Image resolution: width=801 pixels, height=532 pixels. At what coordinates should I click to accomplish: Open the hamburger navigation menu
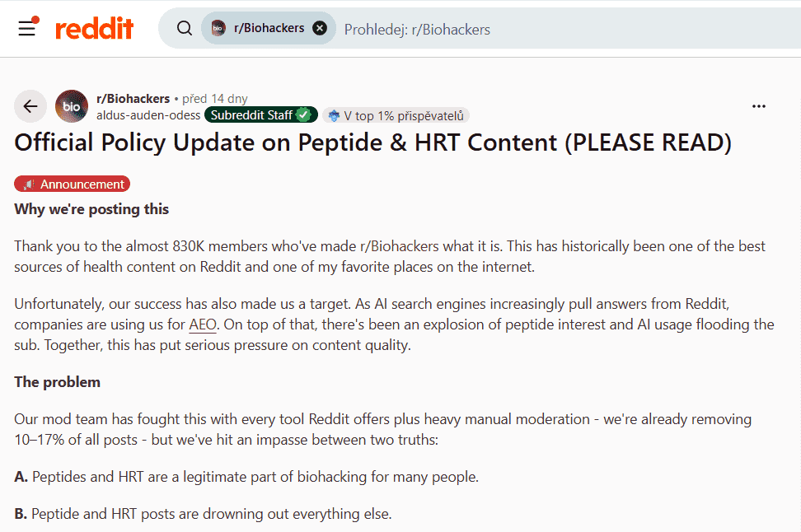pos(26,28)
